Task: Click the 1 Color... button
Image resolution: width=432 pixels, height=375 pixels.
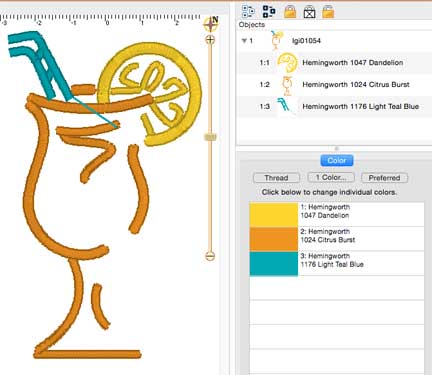Action: [x=331, y=177]
